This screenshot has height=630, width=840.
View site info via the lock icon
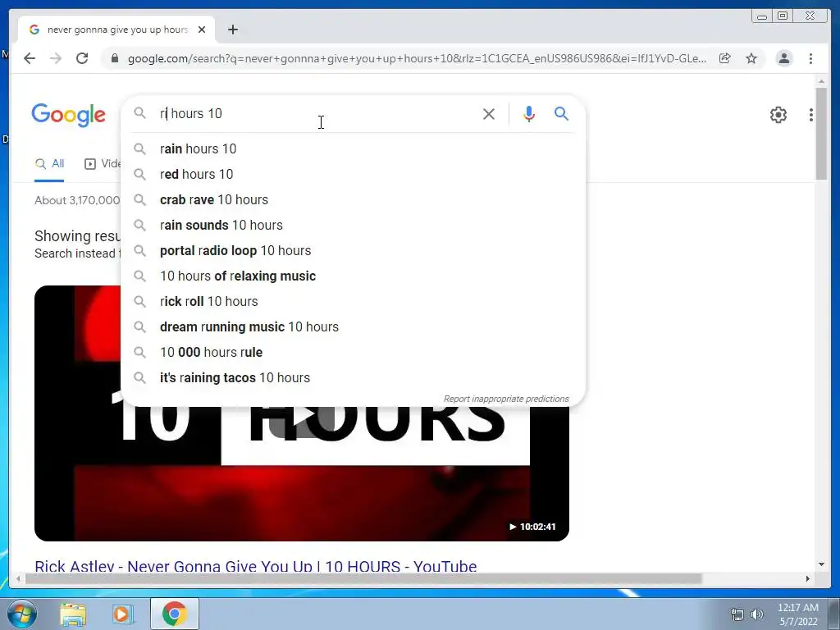(115, 58)
